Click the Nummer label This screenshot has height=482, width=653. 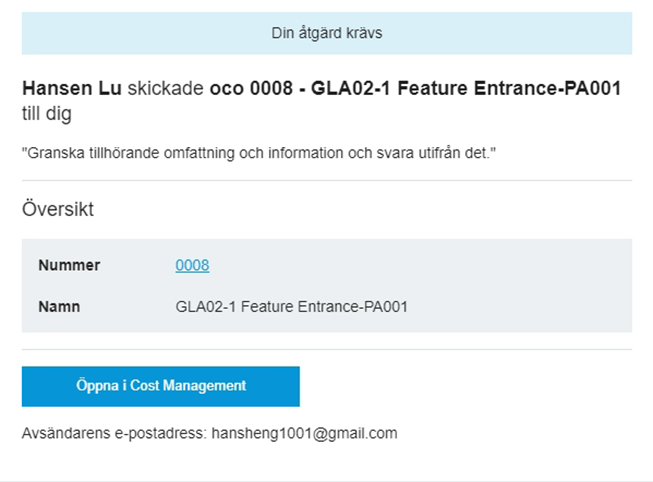click(x=69, y=265)
